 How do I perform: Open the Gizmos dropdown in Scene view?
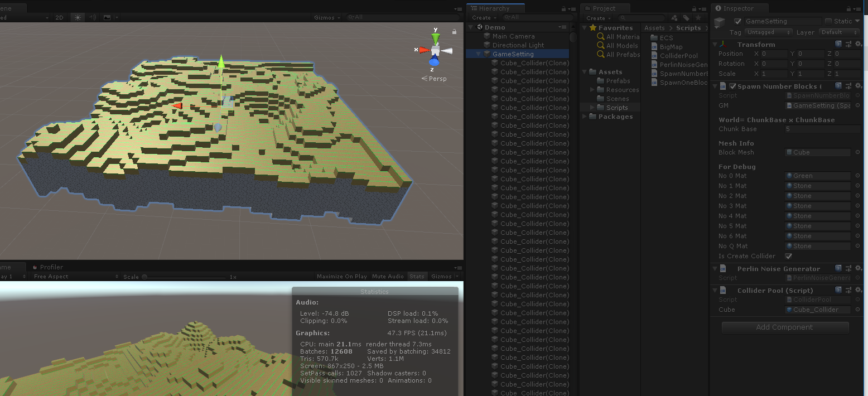327,17
